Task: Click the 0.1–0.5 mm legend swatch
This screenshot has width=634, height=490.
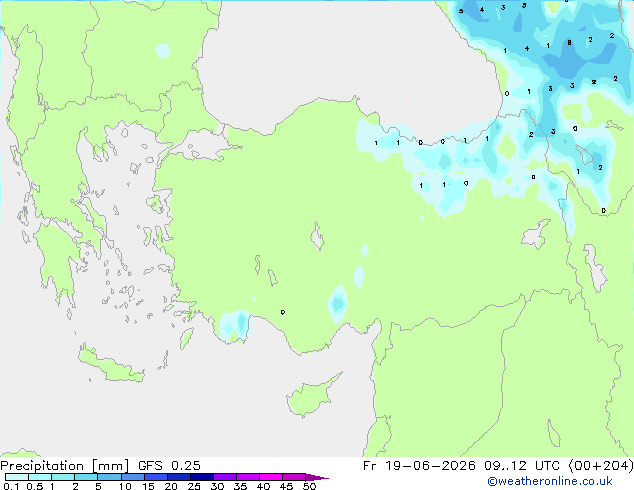Action: click(x=17, y=477)
